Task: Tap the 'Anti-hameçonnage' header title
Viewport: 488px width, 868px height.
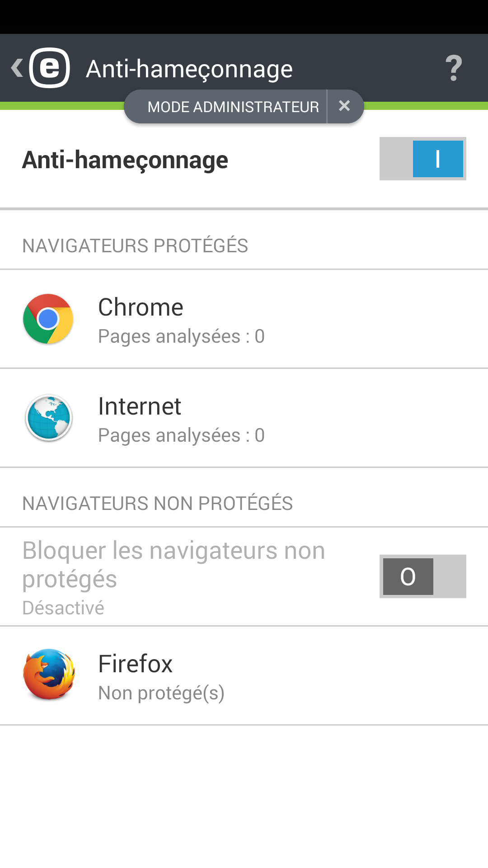Action: coord(189,69)
